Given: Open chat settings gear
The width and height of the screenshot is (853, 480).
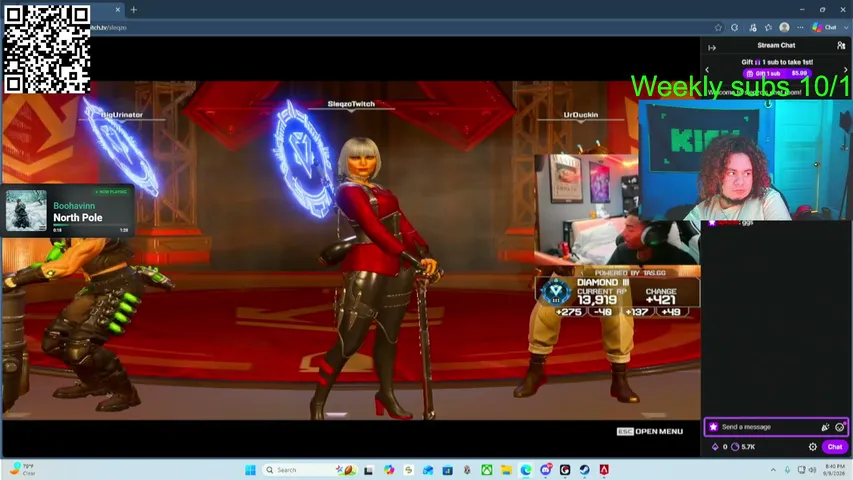Looking at the screenshot, I should click(x=813, y=447).
